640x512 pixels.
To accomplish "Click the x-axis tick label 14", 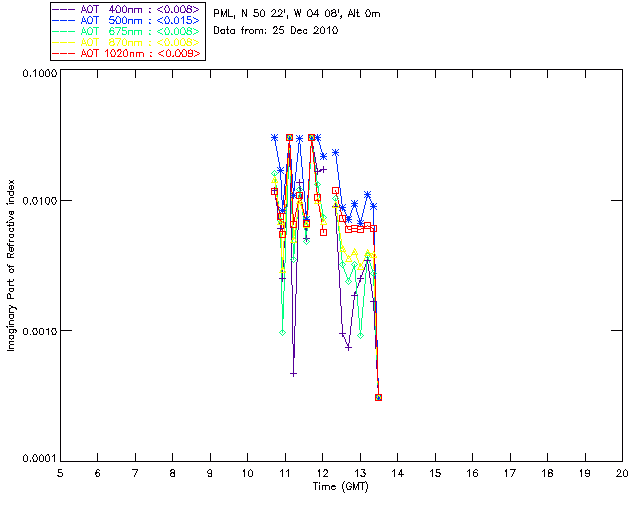I will click(398, 473).
